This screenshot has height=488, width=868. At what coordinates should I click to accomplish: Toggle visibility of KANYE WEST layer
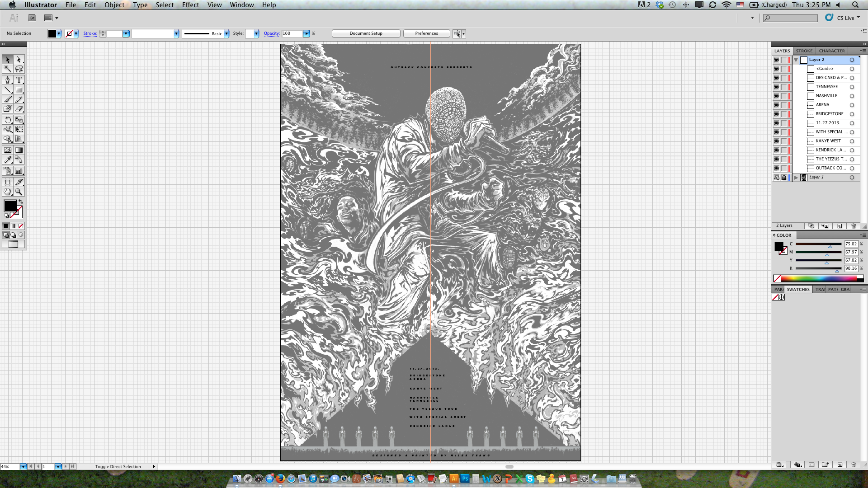point(776,141)
